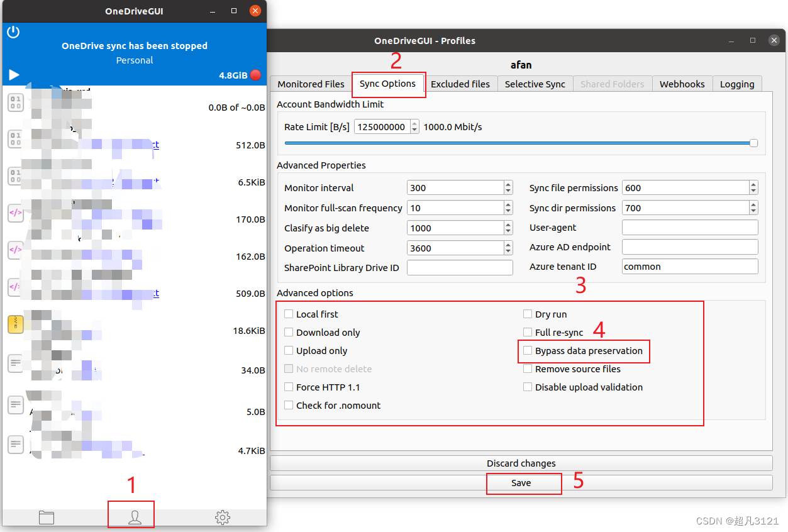Check the Download only option
This screenshot has height=532, width=788.
[289, 332]
